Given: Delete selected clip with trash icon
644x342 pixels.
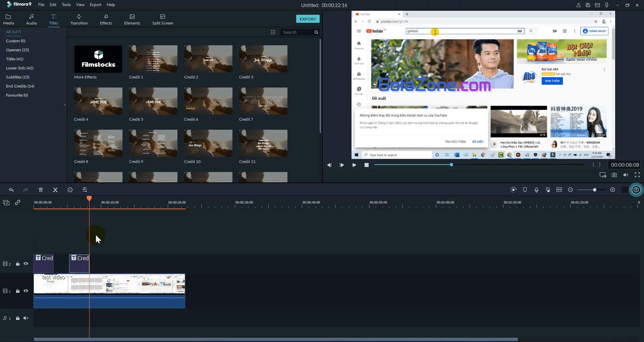Looking at the screenshot, I should (x=41, y=190).
